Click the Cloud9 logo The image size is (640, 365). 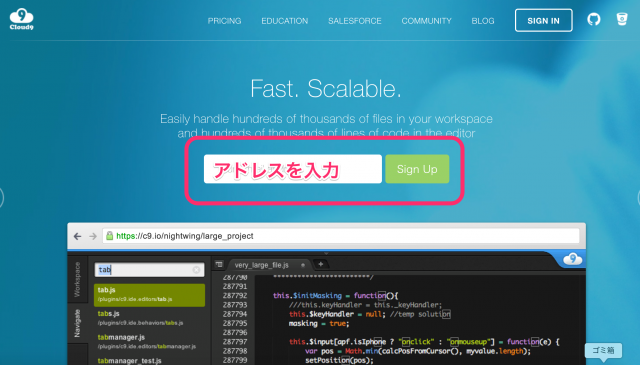[x=22, y=20]
